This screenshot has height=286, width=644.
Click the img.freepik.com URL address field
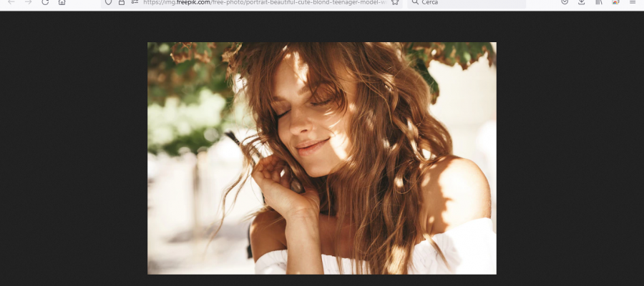(x=265, y=2)
